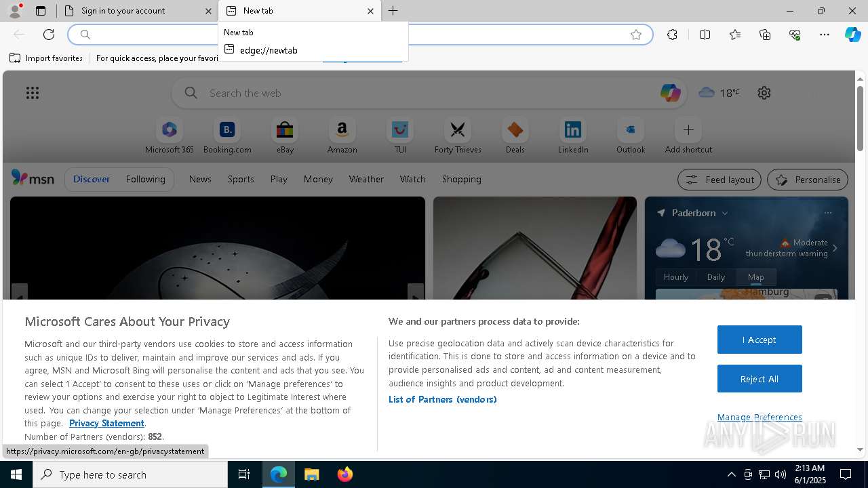
Task: Click taskbar search box
Action: (x=130, y=474)
